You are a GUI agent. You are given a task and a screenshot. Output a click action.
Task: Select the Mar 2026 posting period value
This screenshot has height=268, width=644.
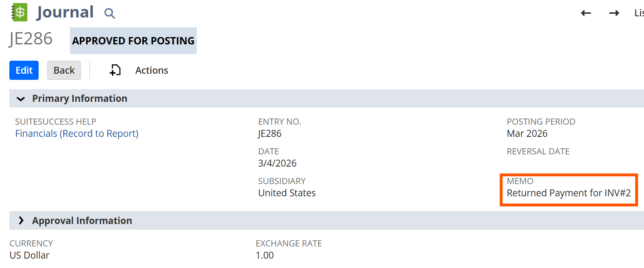[527, 134]
